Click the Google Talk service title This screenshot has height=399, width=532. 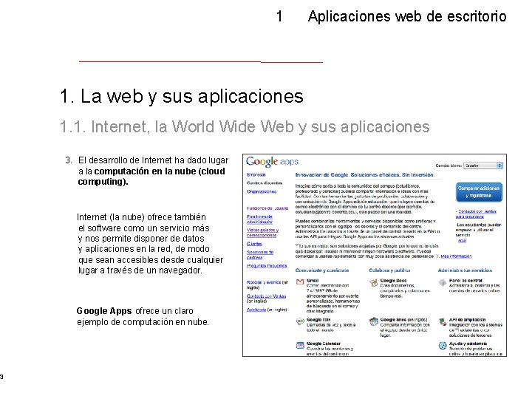(x=318, y=320)
